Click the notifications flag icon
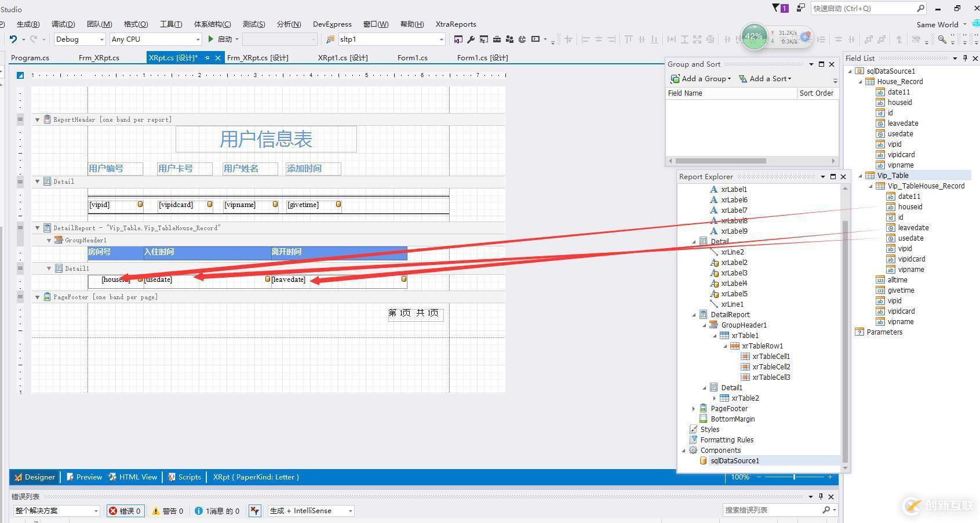This screenshot has width=980, height=523. (776, 8)
